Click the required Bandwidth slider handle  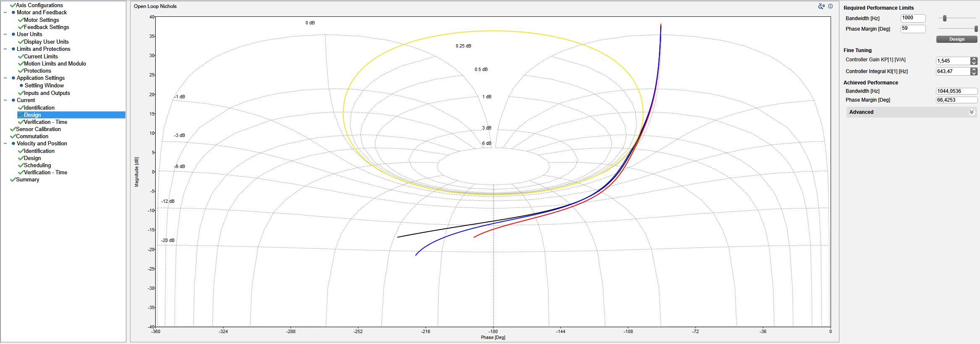[x=945, y=18]
